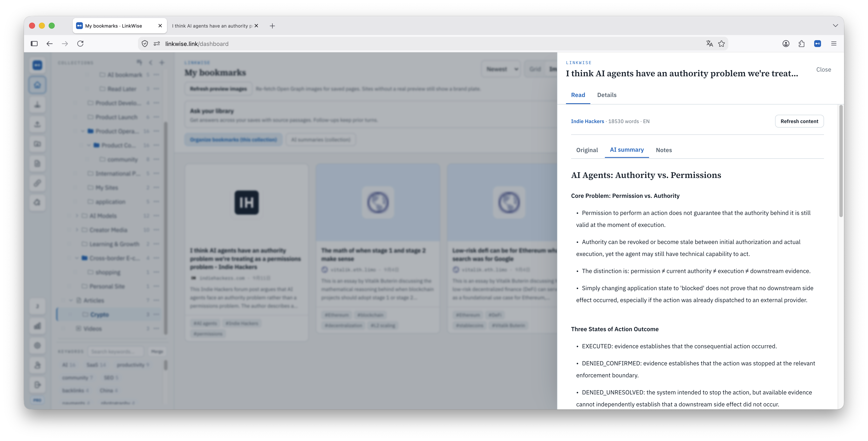
Task: Switch to the Read tab
Action: [x=578, y=95]
